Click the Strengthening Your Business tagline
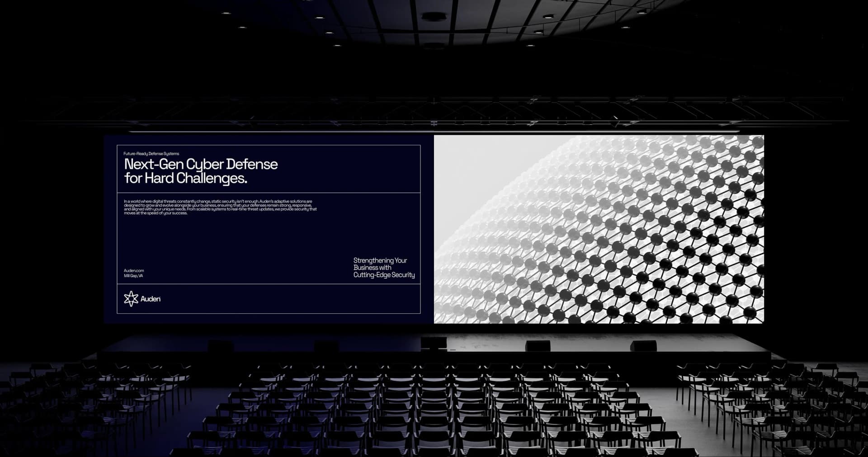The image size is (868, 457). click(x=380, y=264)
